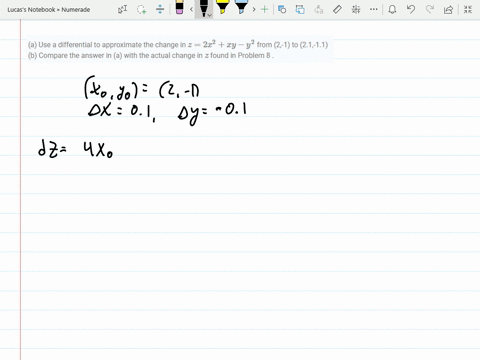Show previous pens in gallery
Screen dimensions: 480x360
click(191, 9)
